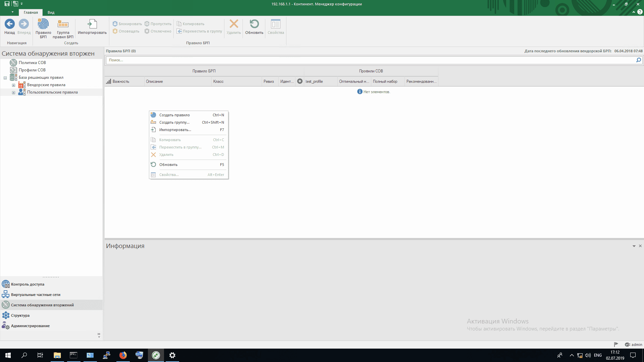The width and height of the screenshot is (644, 362).
Task: Select Политика СОВ in the tree
Action: coord(32,63)
